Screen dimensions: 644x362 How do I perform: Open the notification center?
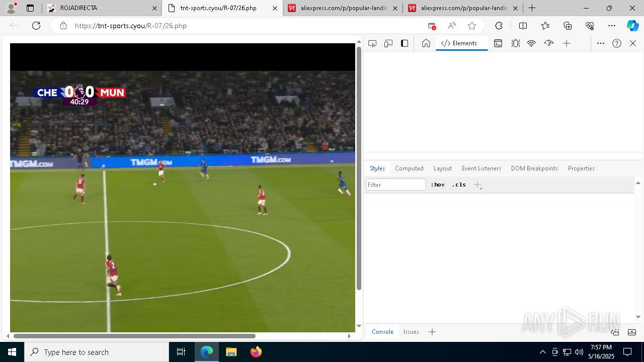[627, 352]
